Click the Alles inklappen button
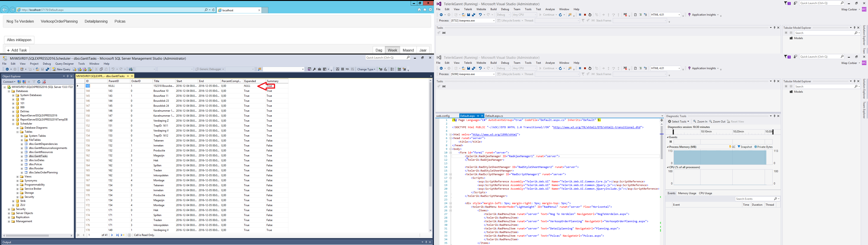Viewport: 868px width, 245px height. pyautogui.click(x=19, y=40)
